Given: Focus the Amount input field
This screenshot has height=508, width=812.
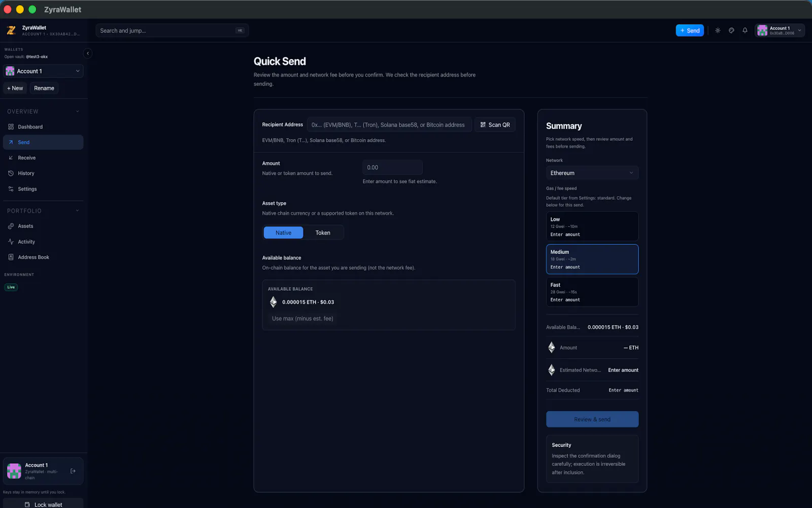Looking at the screenshot, I should 392,167.
